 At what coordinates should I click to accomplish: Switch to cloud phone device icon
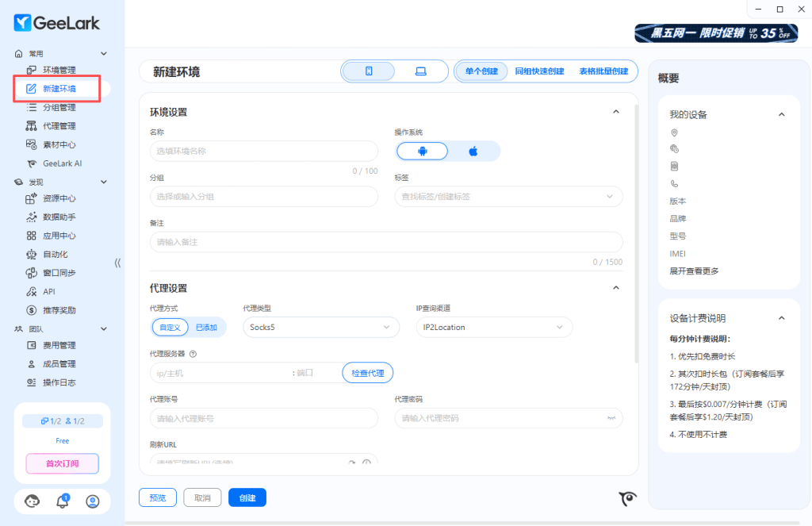pyautogui.click(x=369, y=71)
